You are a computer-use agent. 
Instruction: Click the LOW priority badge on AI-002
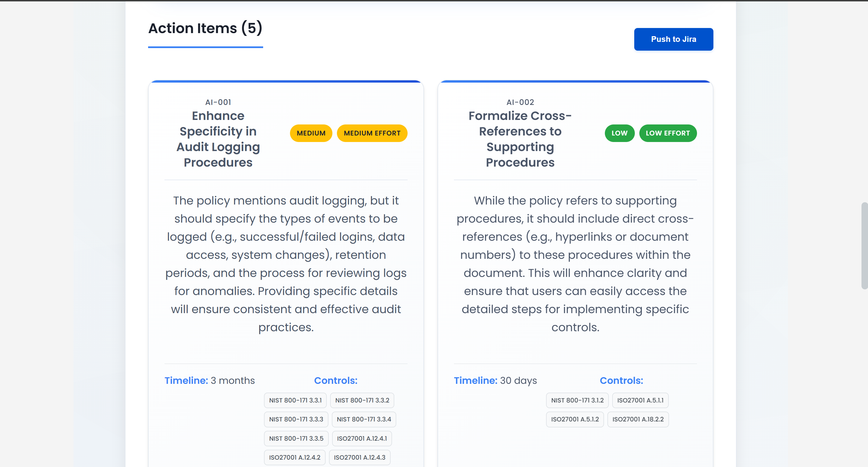point(619,133)
